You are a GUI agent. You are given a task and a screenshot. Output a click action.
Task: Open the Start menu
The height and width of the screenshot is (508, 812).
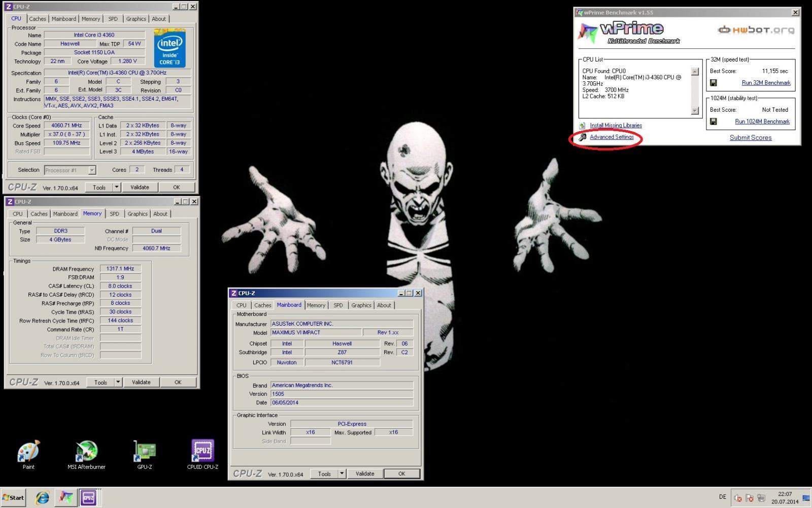[13, 497]
